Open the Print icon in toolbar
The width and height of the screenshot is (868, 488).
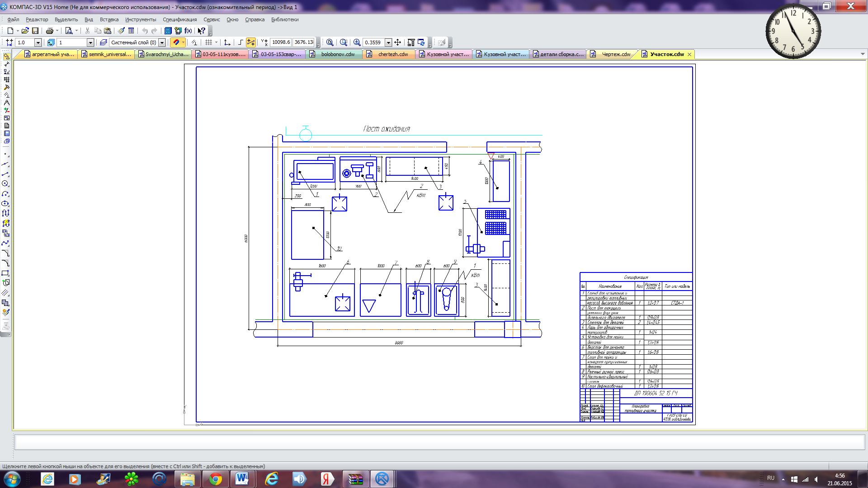pyautogui.click(x=50, y=31)
